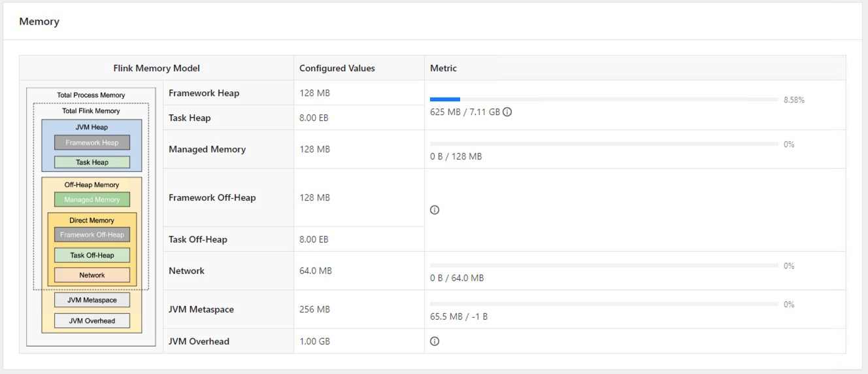Click the 128 MB value for Framework Off-Heap

(x=314, y=197)
